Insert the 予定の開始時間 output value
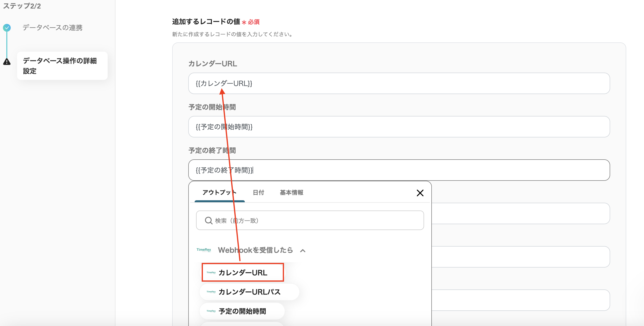The width and height of the screenshot is (644, 326). [x=242, y=311]
